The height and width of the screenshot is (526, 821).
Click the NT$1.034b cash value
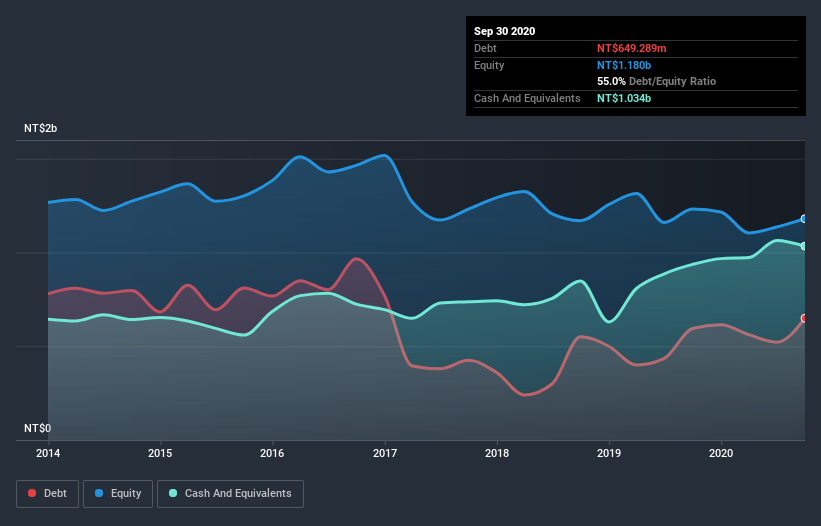point(624,98)
